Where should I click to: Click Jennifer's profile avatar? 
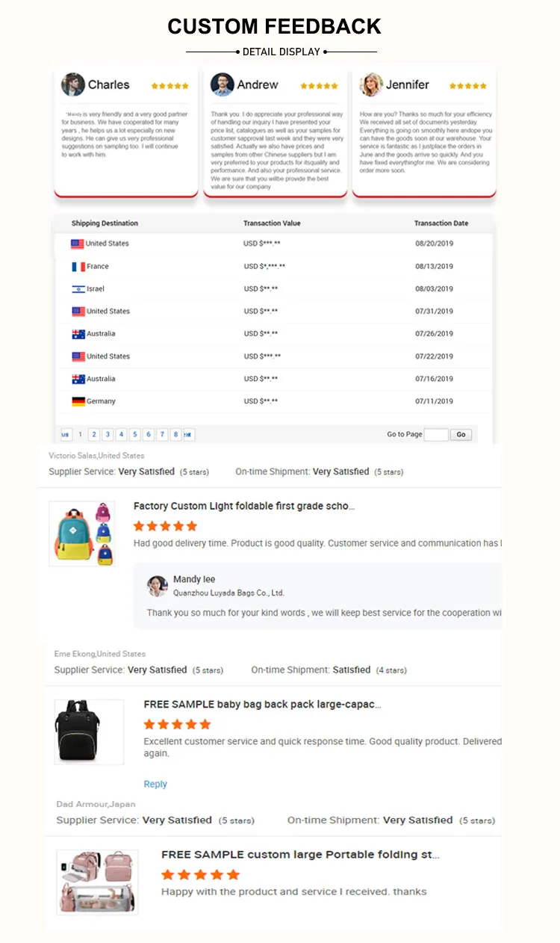click(x=371, y=84)
